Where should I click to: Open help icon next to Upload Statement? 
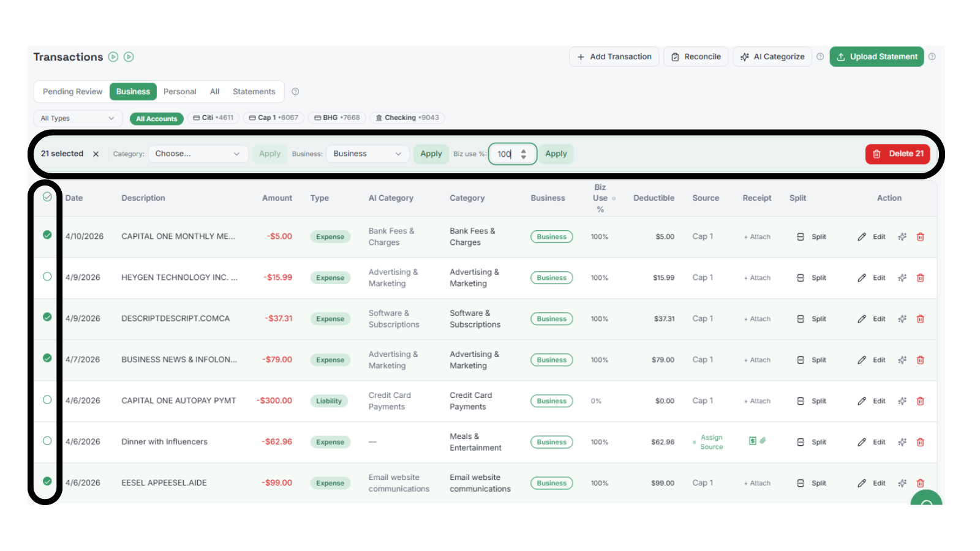(932, 56)
